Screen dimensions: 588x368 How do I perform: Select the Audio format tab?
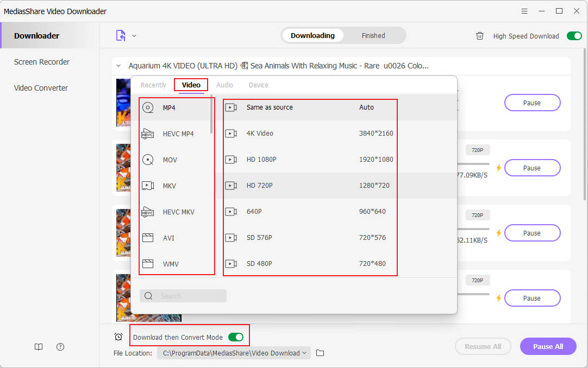point(224,85)
